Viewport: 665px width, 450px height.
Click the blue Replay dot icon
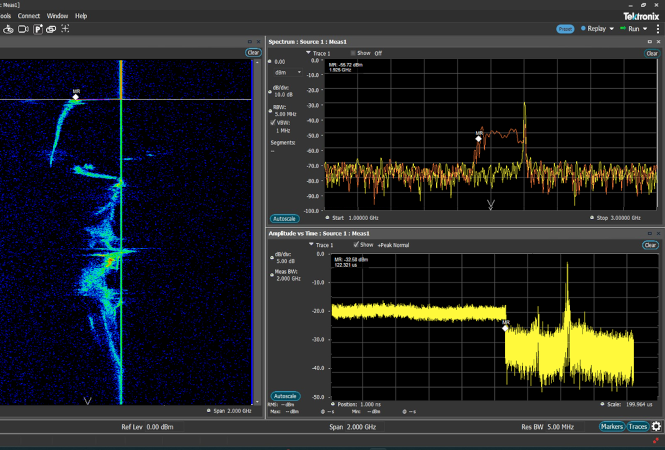(x=583, y=28)
